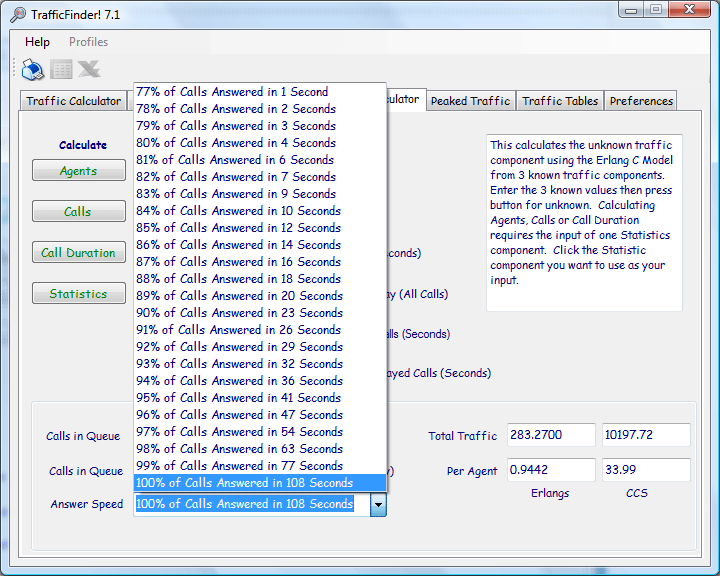Pick 90% of Calls Answered in 23 Seconds

[260, 313]
